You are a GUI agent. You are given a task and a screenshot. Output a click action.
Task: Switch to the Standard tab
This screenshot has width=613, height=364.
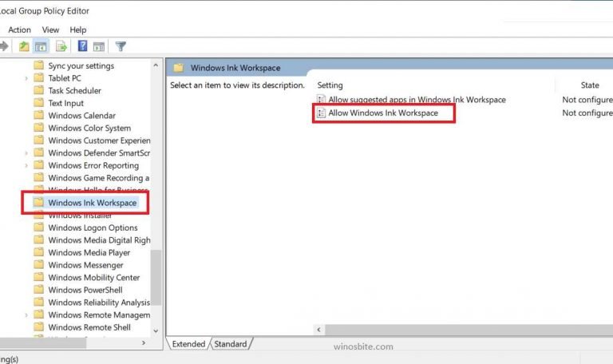[x=230, y=344]
